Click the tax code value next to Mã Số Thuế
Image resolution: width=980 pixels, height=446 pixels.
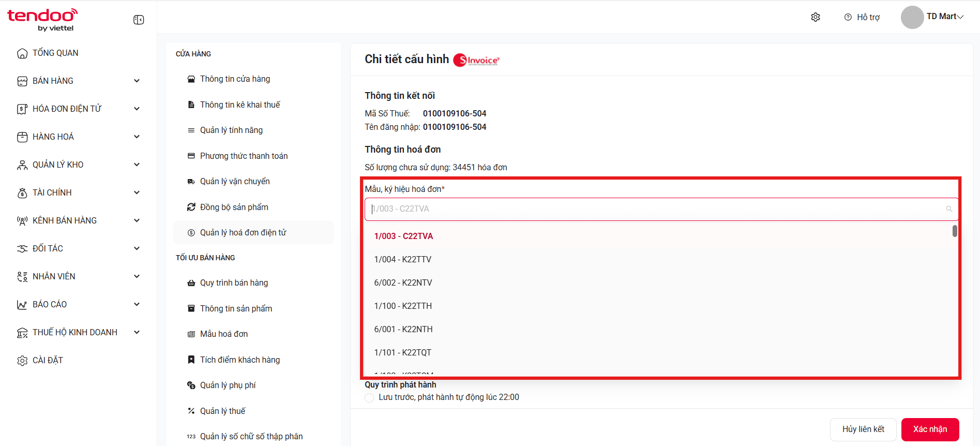(455, 114)
